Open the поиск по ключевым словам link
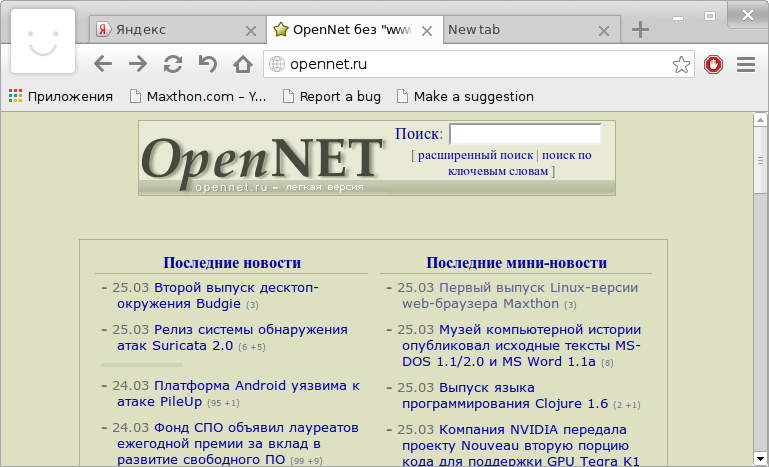The height and width of the screenshot is (467, 769). [520, 163]
